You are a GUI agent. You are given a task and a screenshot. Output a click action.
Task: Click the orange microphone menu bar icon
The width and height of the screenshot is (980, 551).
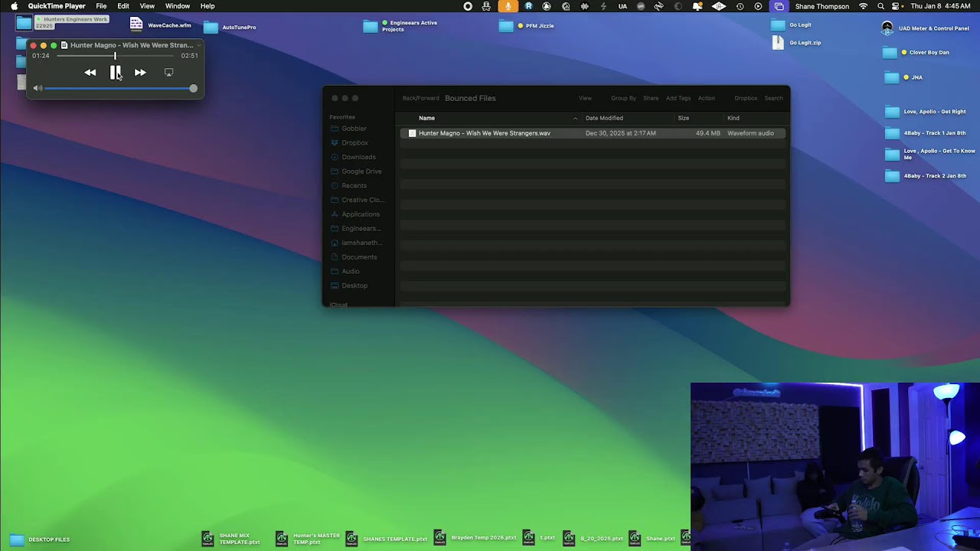508,6
